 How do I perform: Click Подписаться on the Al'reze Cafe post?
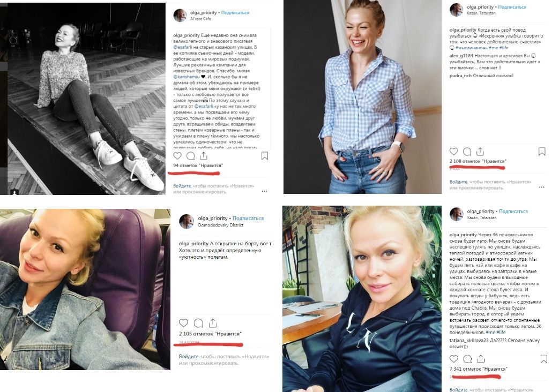[x=235, y=12]
